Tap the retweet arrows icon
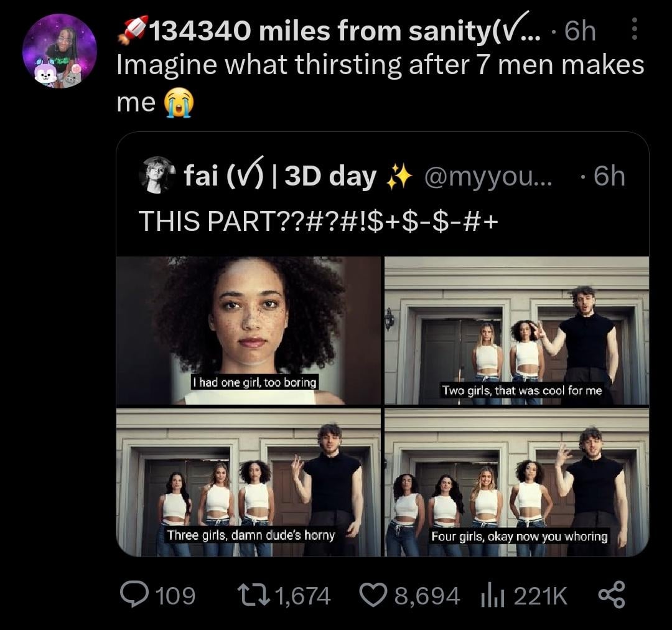Viewport: 672px width, 630px height. coord(254,596)
